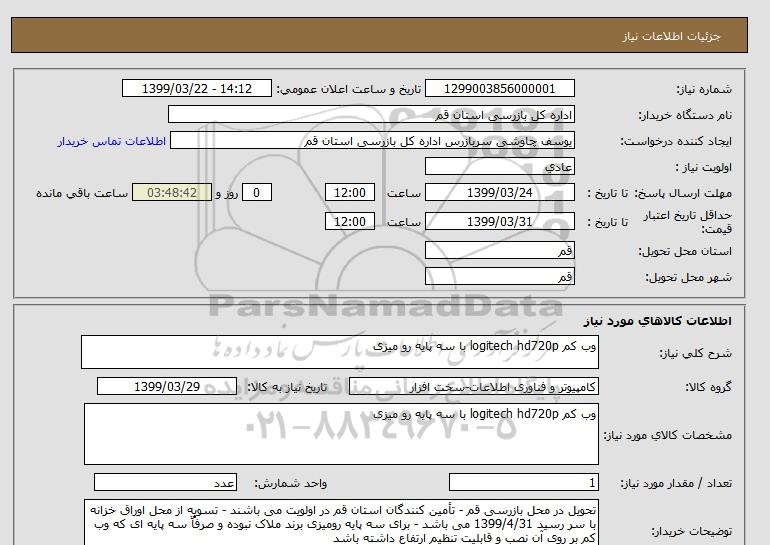Select the label مهلت ارسال پاسخ
Viewport: 770px width, 545px height.
683,193
